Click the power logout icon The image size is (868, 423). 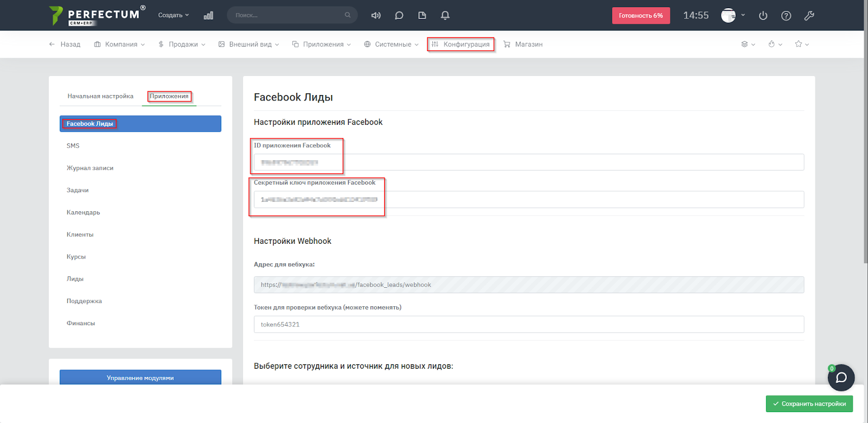(x=763, y=15)
